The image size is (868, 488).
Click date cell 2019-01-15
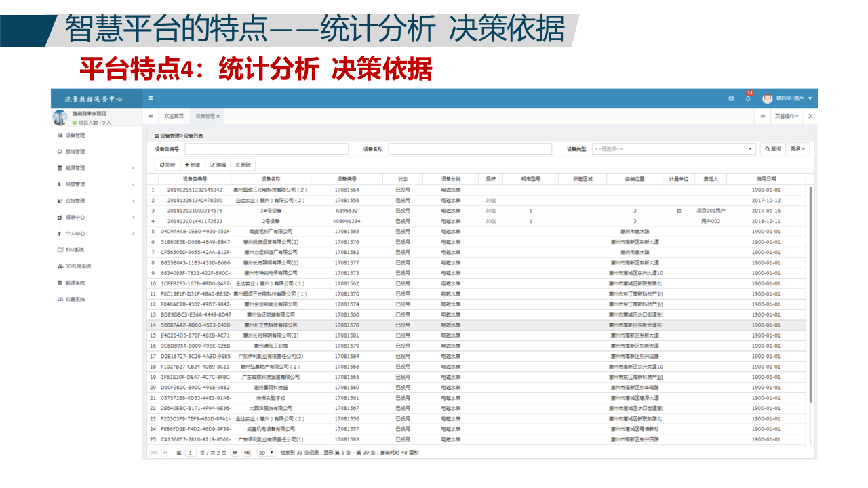[766, 211]
